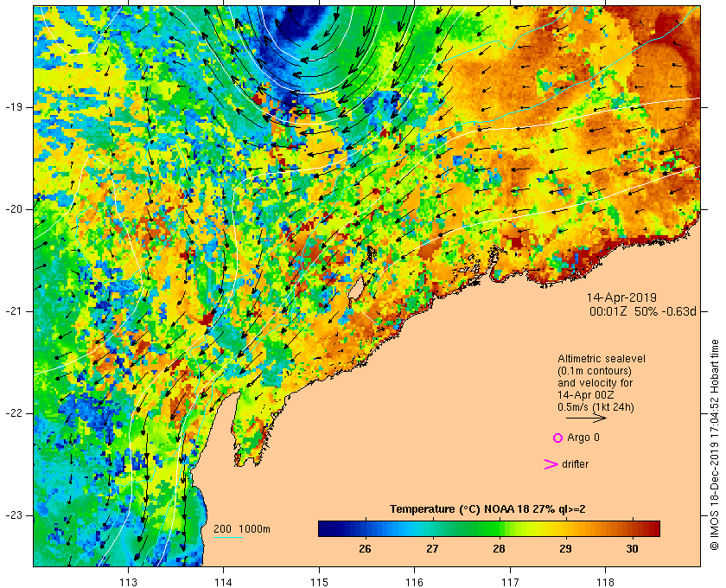The height and width of the screenshot is (588, 726).
Task: Click the cyan 200 1000m isobath legend line
Action: pos(228,538)
